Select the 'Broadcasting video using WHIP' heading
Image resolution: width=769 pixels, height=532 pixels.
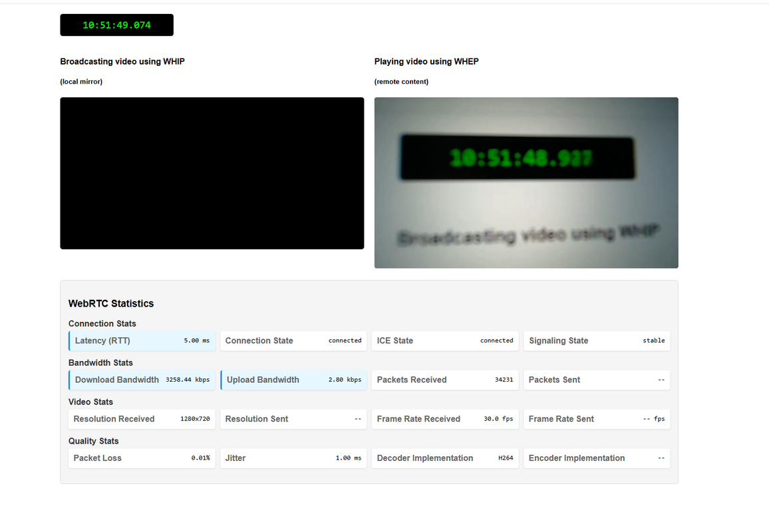coord(122,61)
